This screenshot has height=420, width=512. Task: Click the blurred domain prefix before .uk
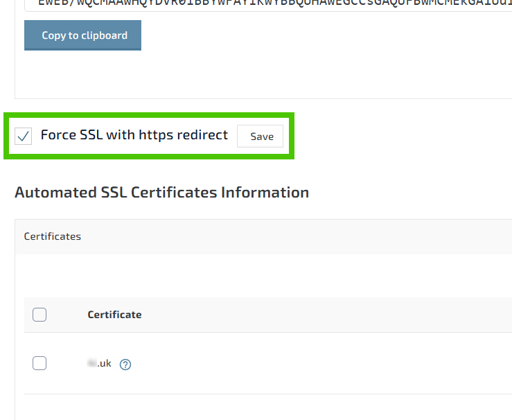click(x=92, y=363)
